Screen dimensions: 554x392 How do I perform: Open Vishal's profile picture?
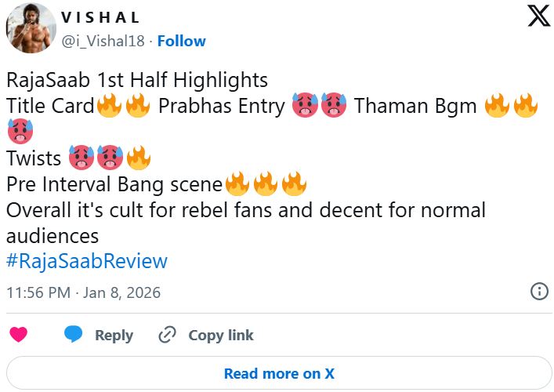(x=31, y=29)
